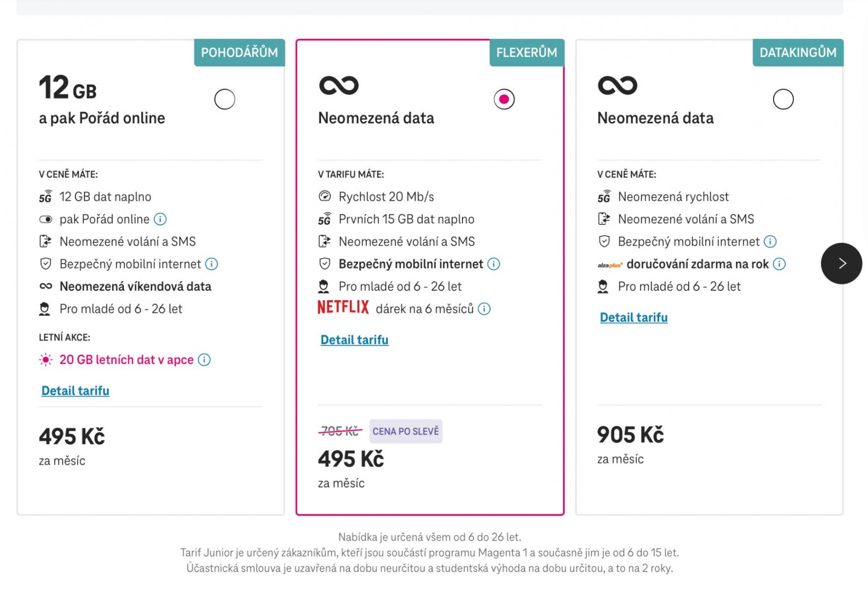868x590 pixels.
Task: Show next plans with right arrow button
Action: coord(841,264)
